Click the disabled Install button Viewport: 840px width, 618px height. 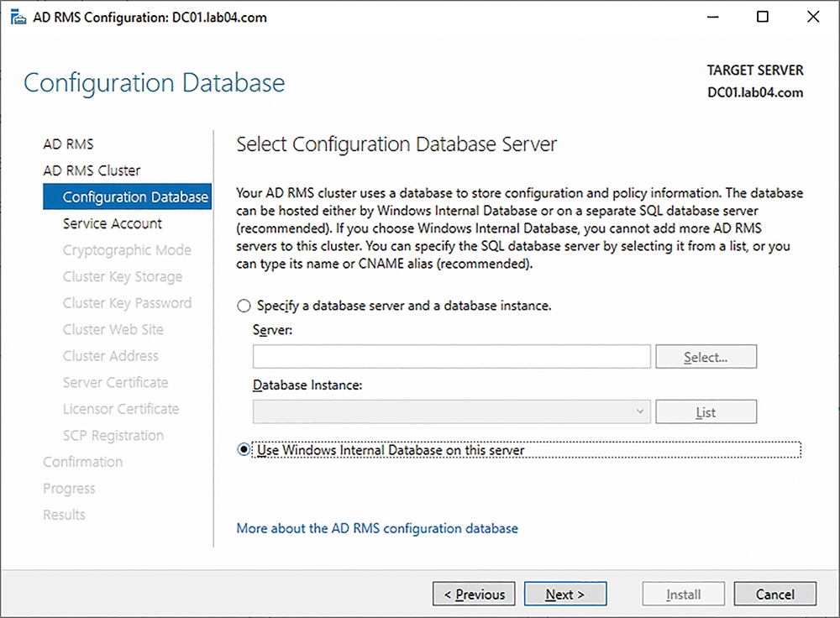click(x=684, y=594)
